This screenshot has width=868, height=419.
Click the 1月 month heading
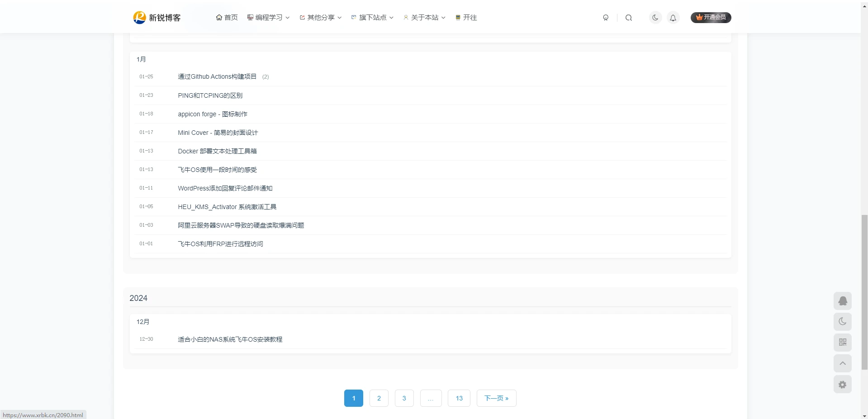pyautogui.click(x=141, y=59)
